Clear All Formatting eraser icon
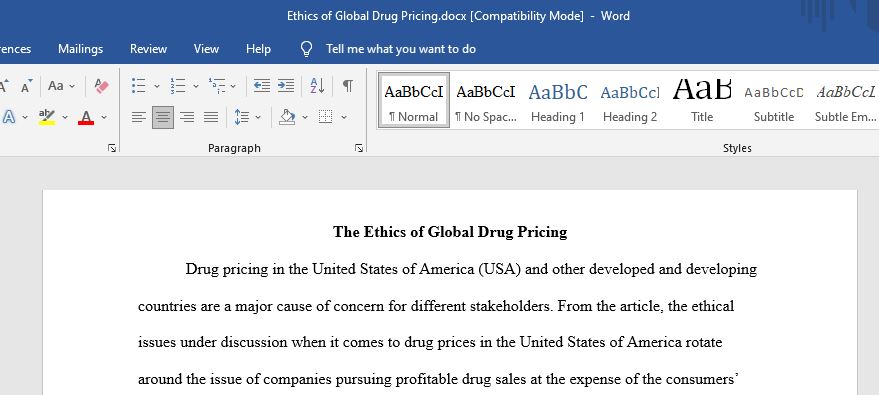 (x=101, y=86)
